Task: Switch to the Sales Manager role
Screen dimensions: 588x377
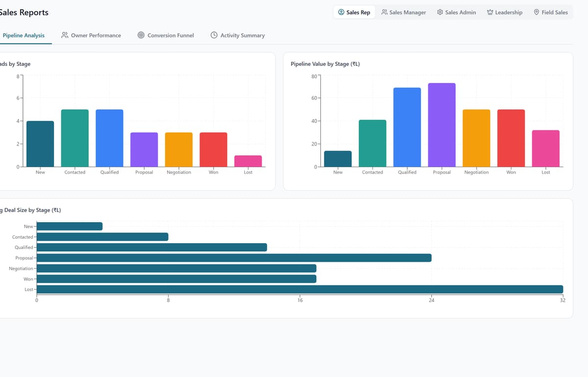Action: (x=404, y=12)
